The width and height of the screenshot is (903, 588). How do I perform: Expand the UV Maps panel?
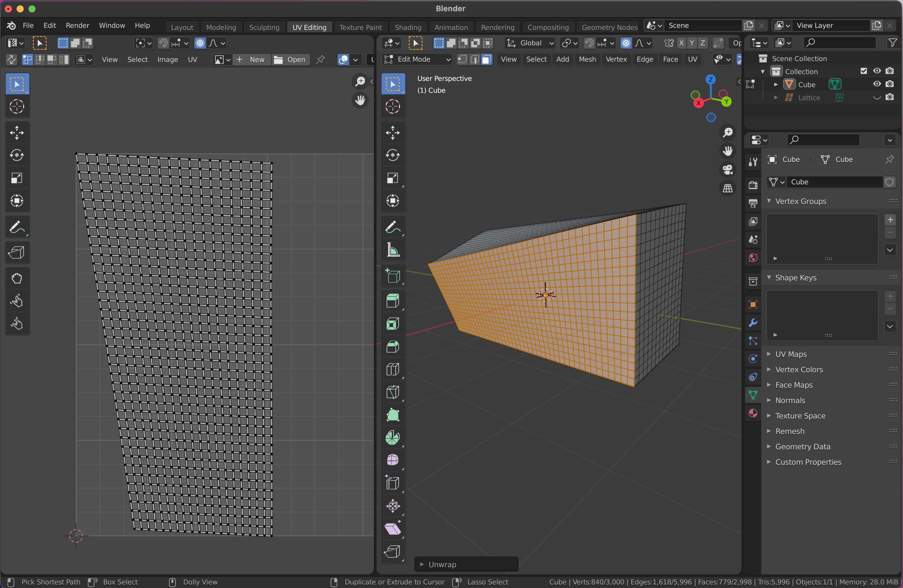(x=791, y=354)
